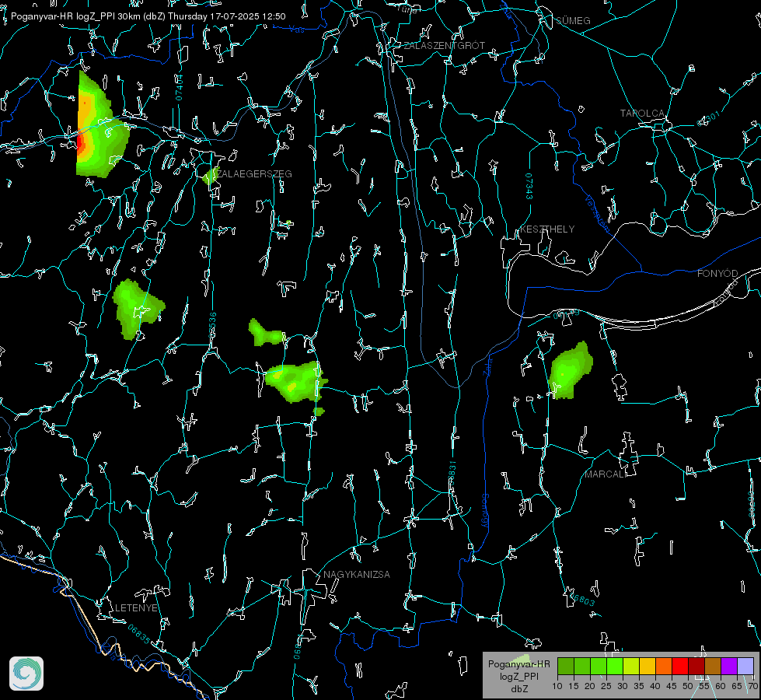Select the 50–55 dBZ dark red swatch

pos(696,666)
